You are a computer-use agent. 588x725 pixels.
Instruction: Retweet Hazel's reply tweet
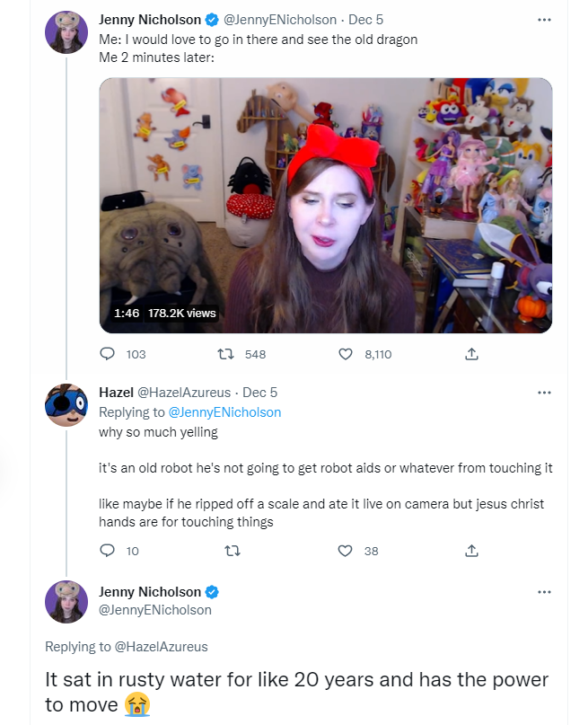[x=233, y=551]
